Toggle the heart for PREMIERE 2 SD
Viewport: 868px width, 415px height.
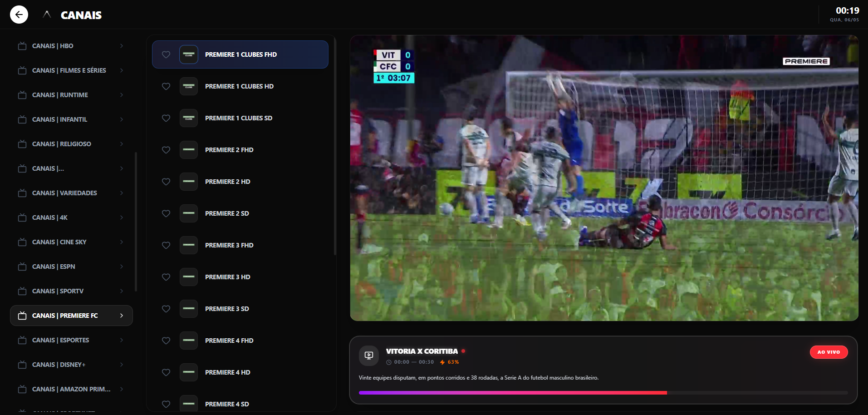166,213
